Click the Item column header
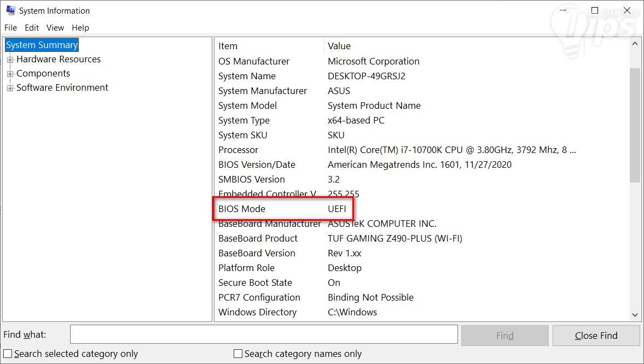Viewport: 644px width, 364px height. pyautogui.click(x=228, y=46)
